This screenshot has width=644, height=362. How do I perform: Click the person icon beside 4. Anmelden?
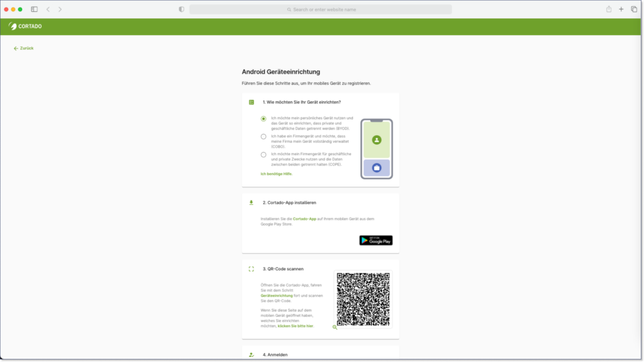(x=252, y=354)
